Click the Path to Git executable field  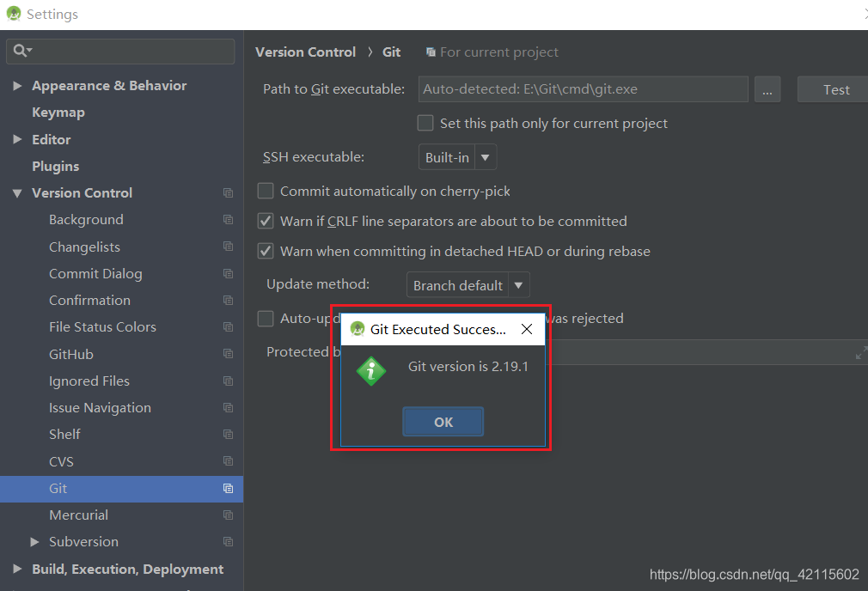click(x=583, y=89)
